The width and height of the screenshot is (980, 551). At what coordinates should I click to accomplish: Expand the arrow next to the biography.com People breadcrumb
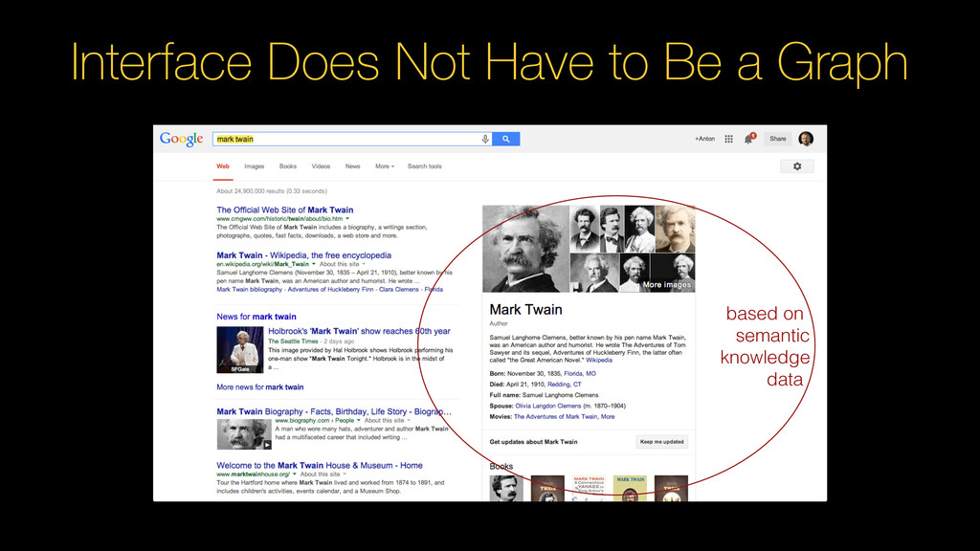[358, 421]
